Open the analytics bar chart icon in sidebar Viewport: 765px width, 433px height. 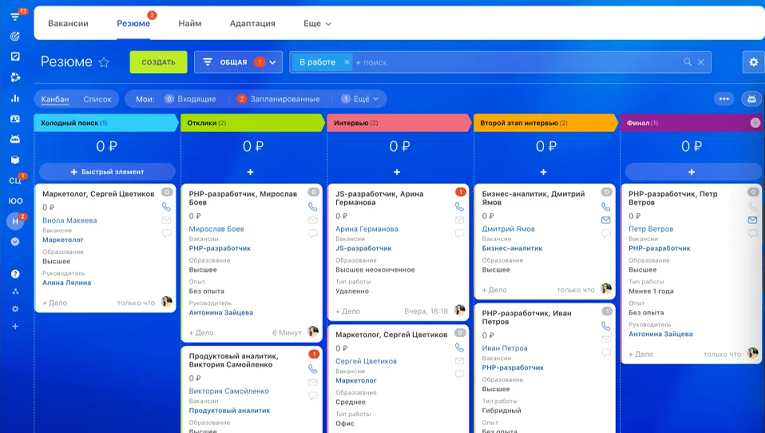point(15,98)
